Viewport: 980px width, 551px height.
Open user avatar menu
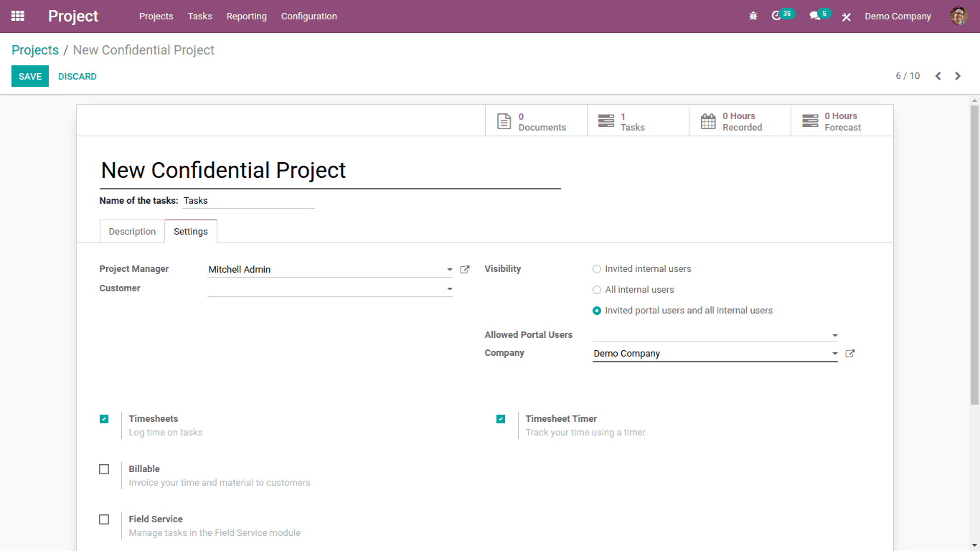point(958,16)
